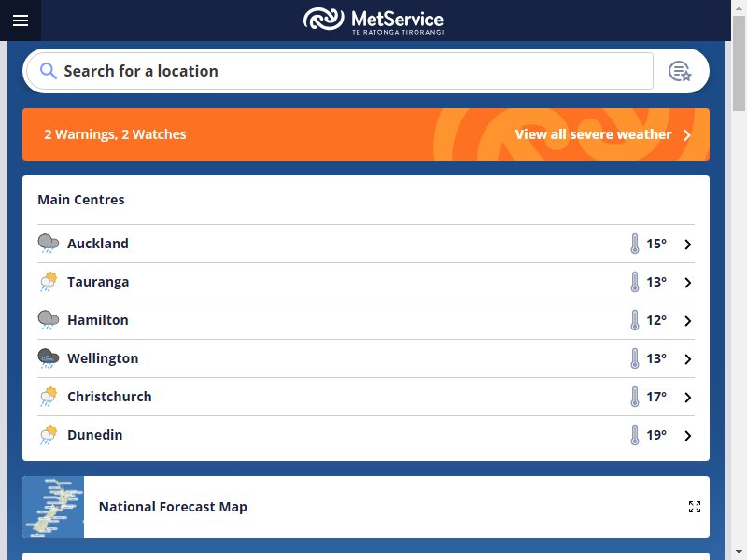The width and height of the screenshot is (747, 560).
Task: Click the Search for a location field
Action: tap(355, 71)
